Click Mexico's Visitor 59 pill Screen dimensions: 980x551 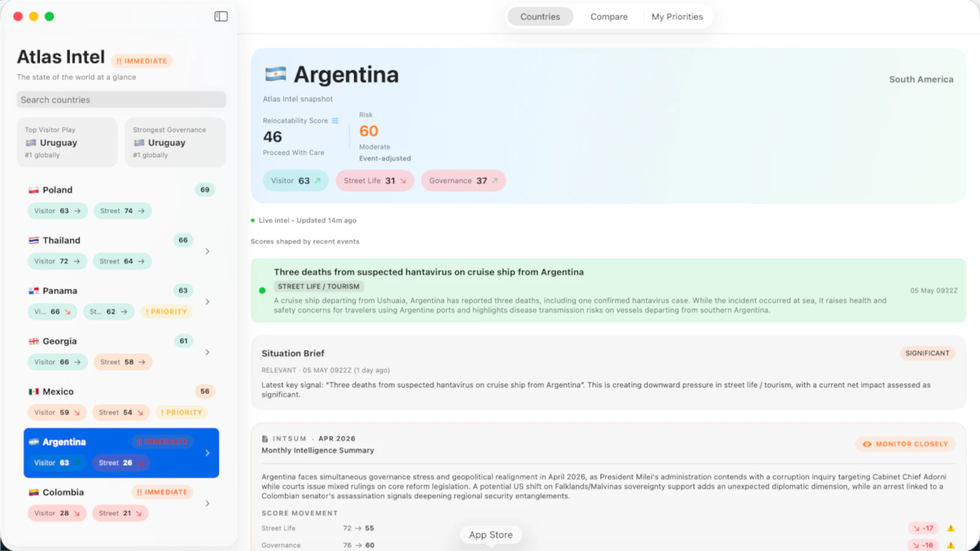57,413
